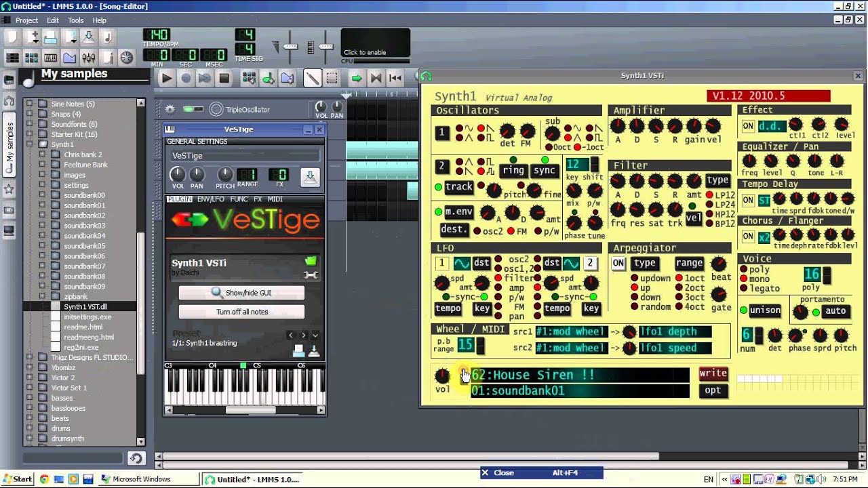
Task: Open the My computer sidebar tab
Action: coord(9,230)
